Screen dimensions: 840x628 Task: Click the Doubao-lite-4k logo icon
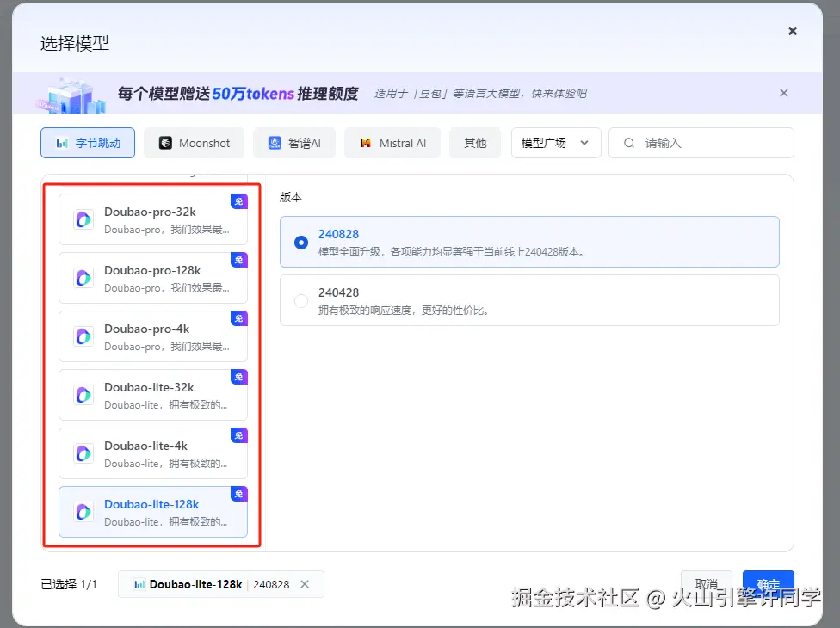(83, 453)
